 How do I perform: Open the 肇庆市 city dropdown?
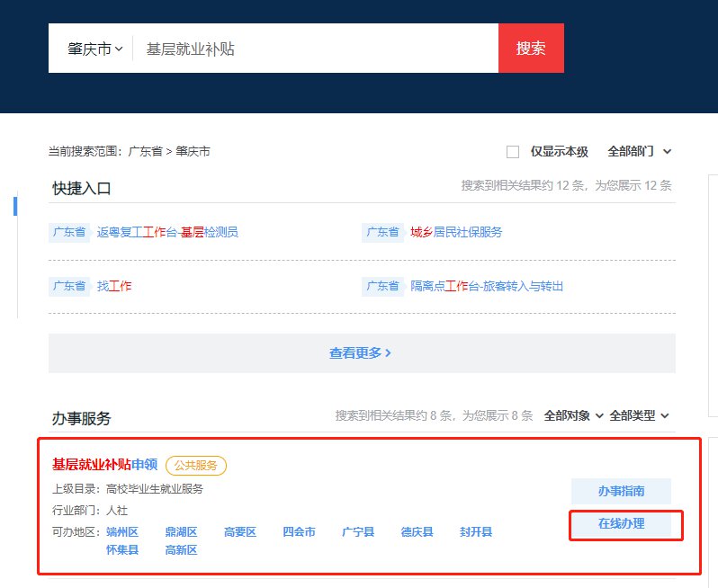[x=94, y=49]
